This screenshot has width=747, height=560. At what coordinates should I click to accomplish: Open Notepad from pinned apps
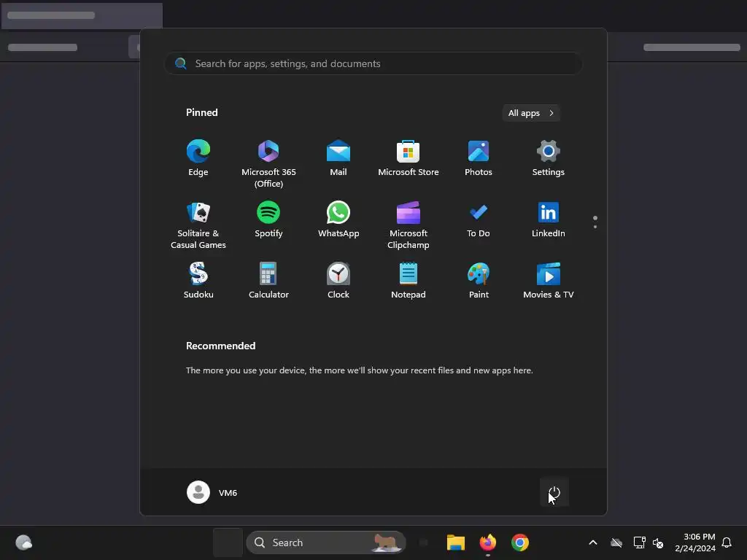pos(409,281)
